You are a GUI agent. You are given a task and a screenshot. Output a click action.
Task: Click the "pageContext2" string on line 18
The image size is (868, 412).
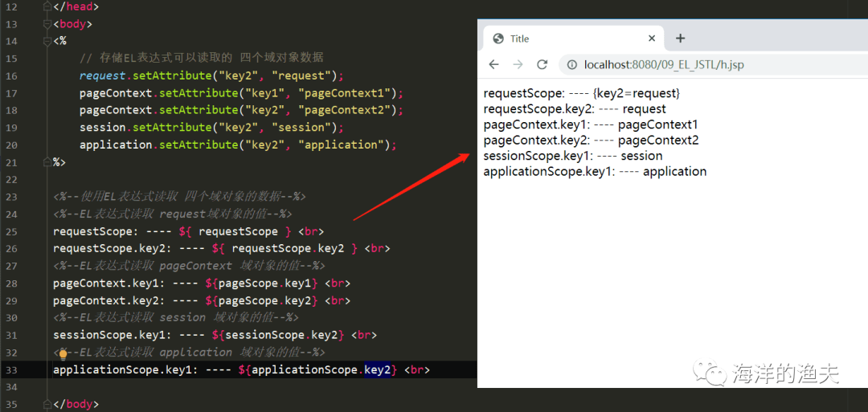click(347, 109)
